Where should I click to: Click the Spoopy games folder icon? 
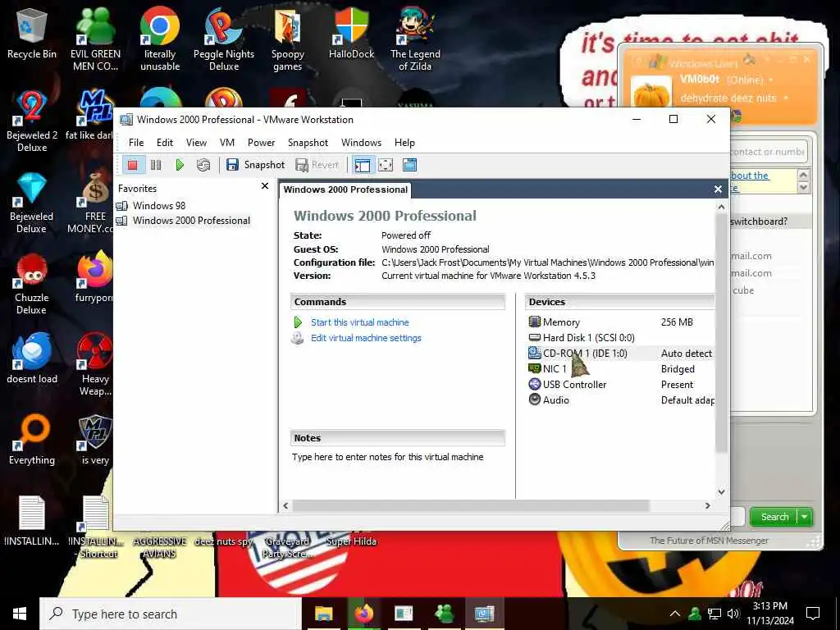point(288,39)
